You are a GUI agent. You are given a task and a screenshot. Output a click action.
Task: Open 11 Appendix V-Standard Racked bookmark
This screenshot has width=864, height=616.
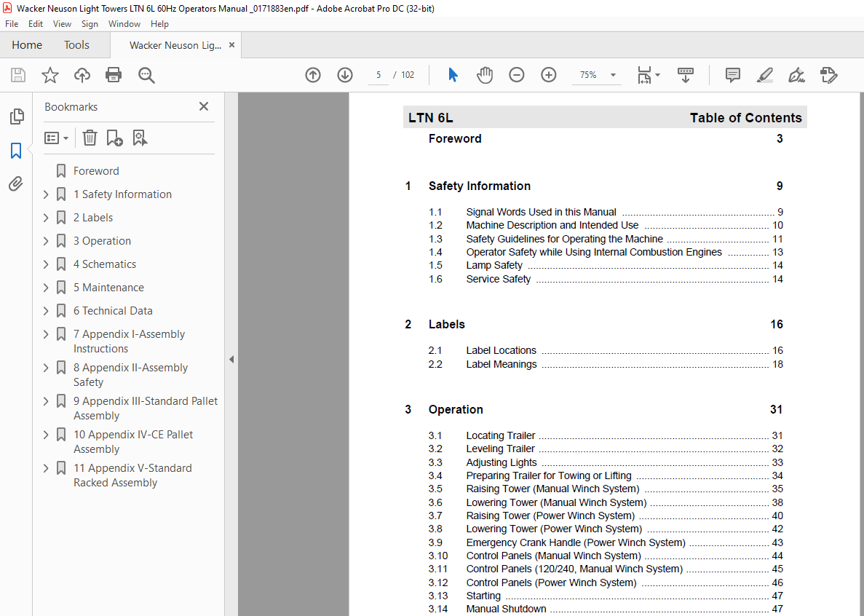click(132, 475)
